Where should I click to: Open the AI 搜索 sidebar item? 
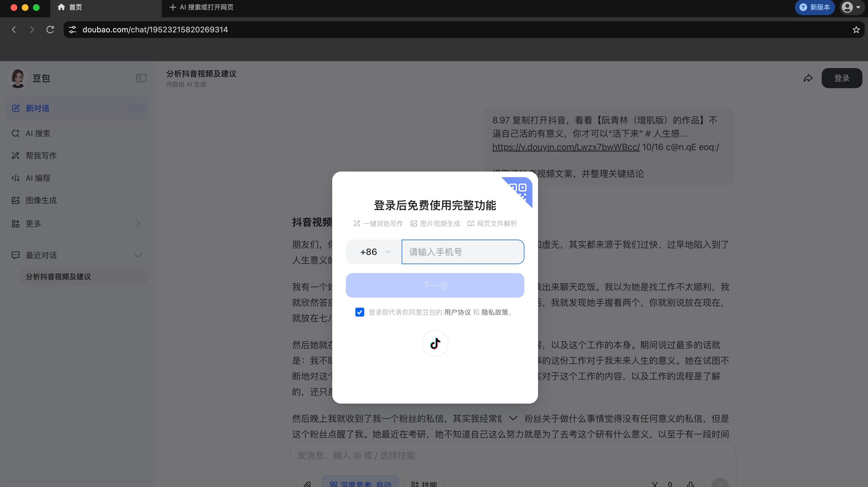pos(38,133)
